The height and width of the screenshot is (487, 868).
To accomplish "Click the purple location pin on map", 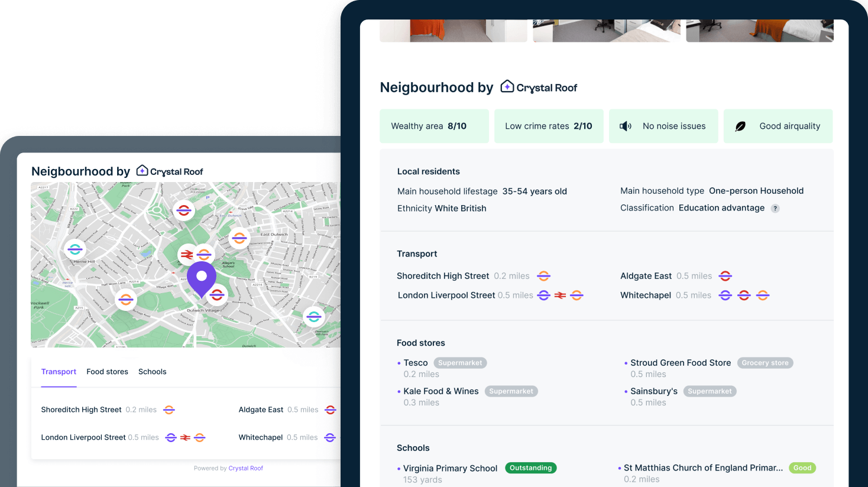I will 202,278.
